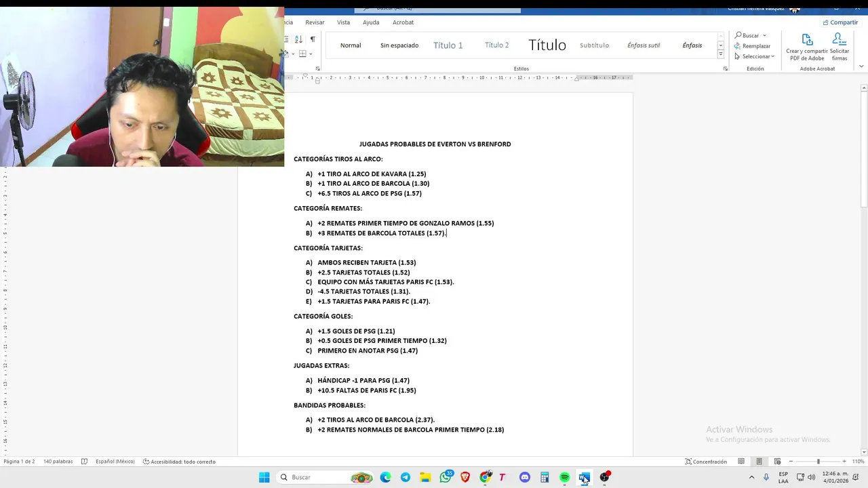Click the spelling check book icon
Viewport: 868px width, 488px height.
(84, 462)
